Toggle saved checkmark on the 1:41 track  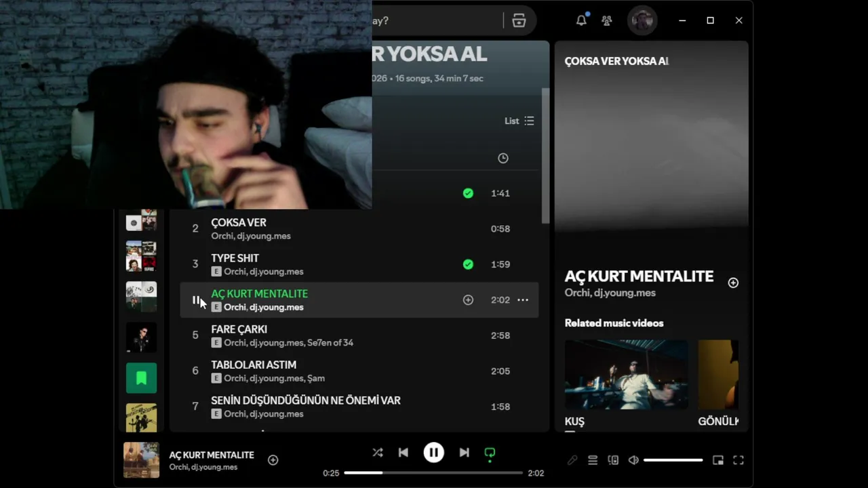click(x=468, y=193)
